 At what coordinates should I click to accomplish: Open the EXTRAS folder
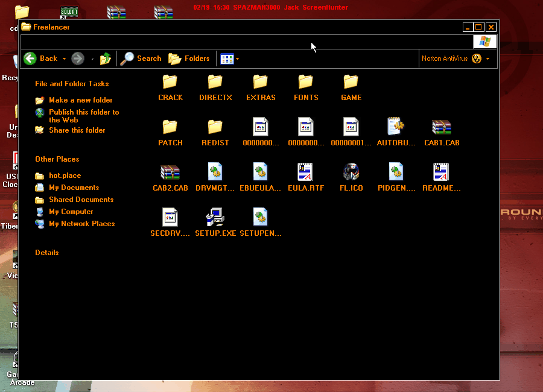click(x=261, y=87)
